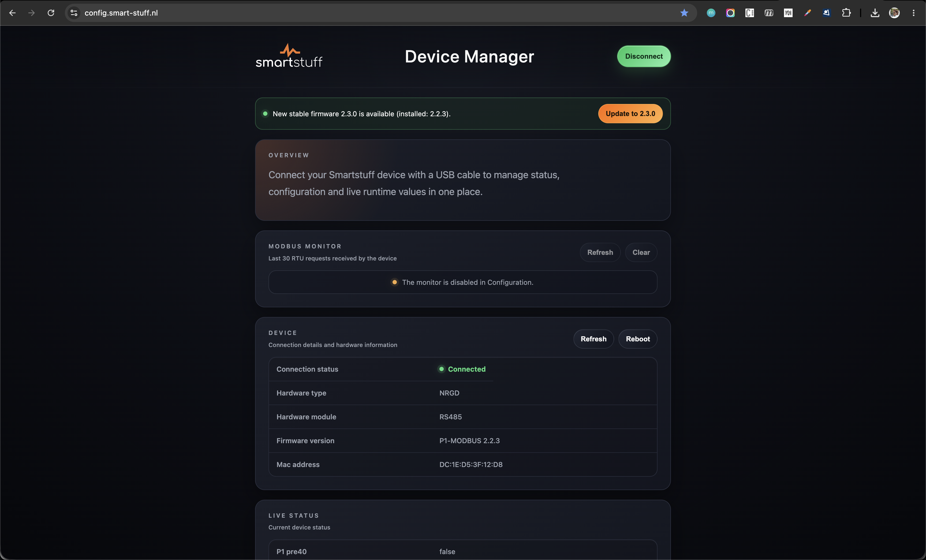Viewport: 926px width, 560px height.
Task: Click the browser back arrow
Action: [x=12, y=13]
